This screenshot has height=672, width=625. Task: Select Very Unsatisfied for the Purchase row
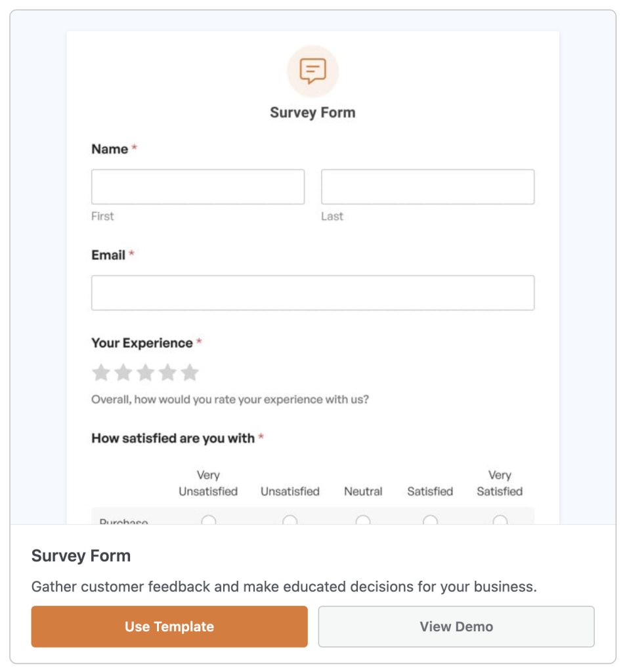pyautogui.click(x=209, y=520)
